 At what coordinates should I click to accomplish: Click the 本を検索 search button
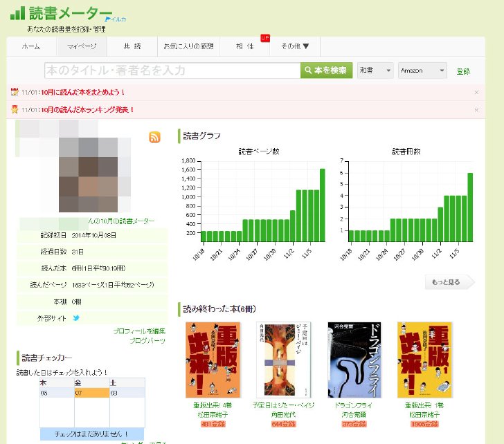pos(326,71)
